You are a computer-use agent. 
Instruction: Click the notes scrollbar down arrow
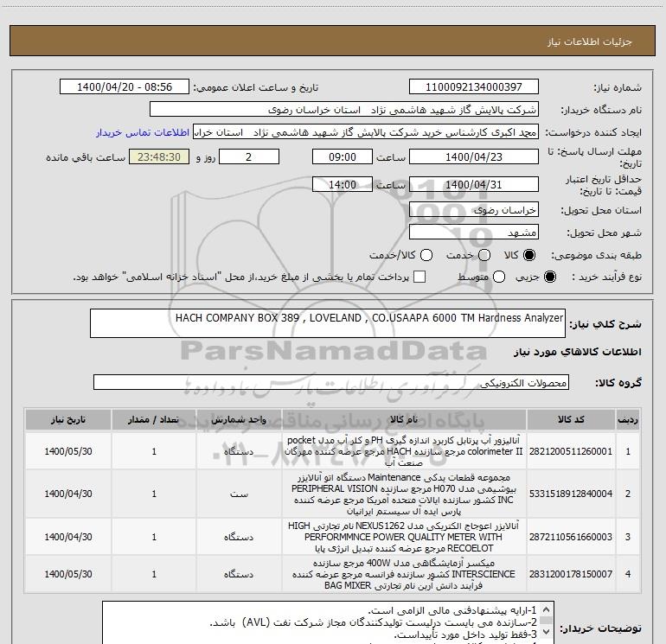(547, 632)
